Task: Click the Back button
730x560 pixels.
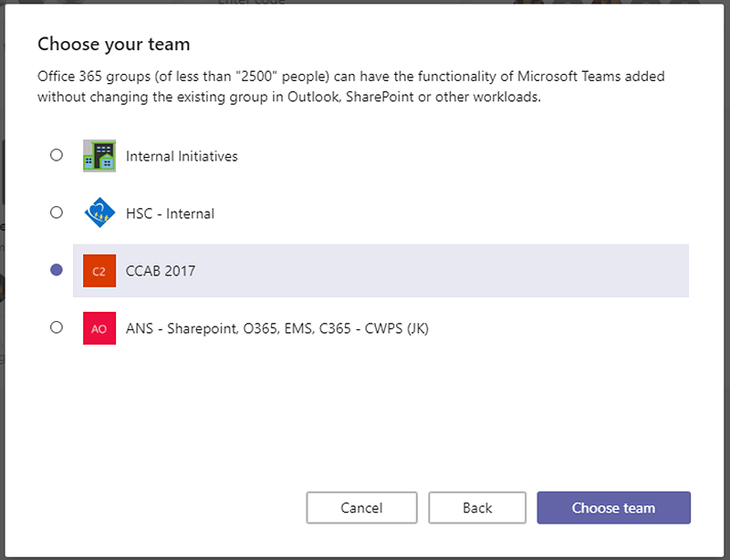Action: [x=476, y=507]
